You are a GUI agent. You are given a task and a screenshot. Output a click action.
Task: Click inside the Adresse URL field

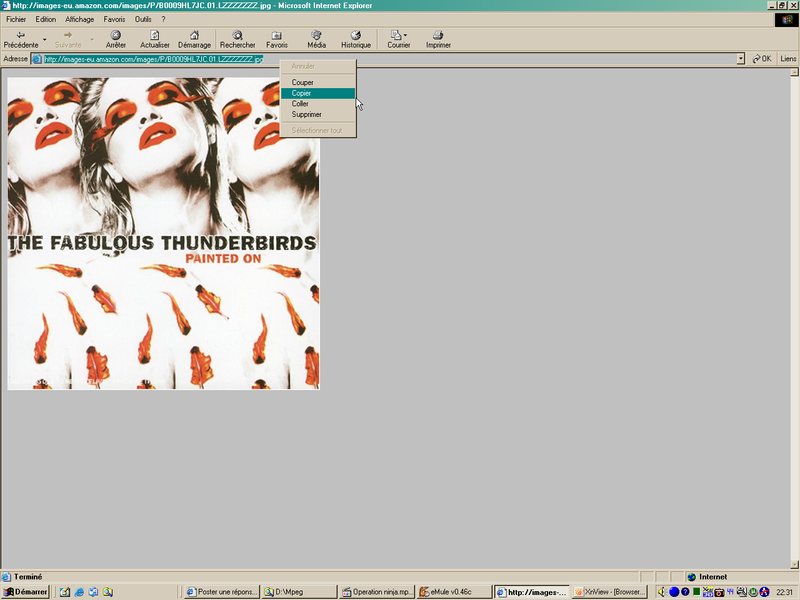pos(384,59)
